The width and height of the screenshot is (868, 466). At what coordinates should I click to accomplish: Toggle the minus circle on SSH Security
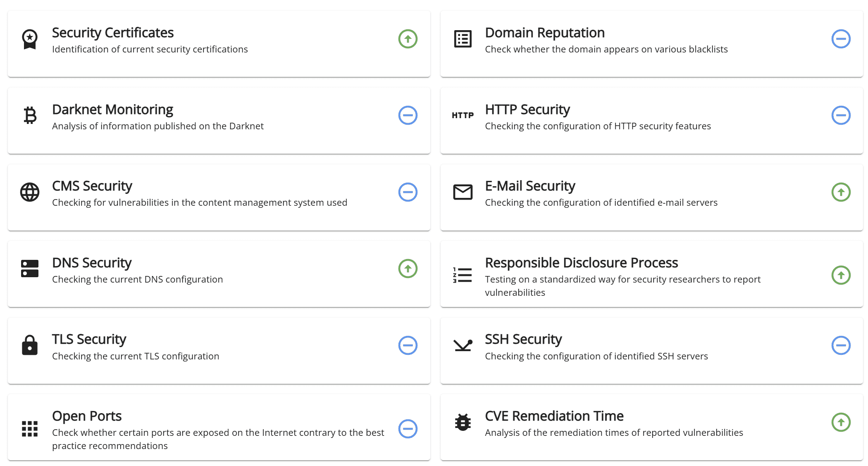pyautogui.click(x=841, y=345)
